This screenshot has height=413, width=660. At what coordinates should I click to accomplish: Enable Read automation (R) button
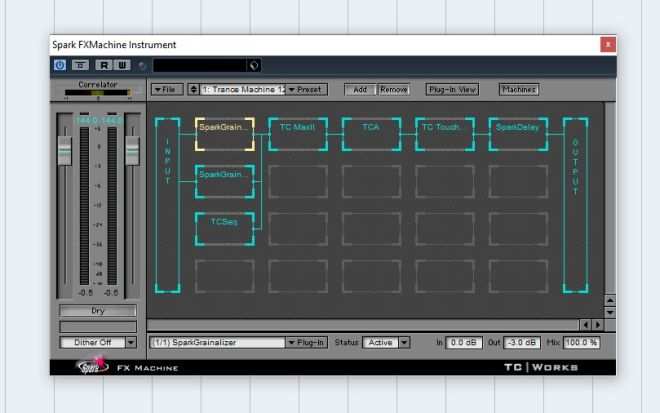pos(104,65)
